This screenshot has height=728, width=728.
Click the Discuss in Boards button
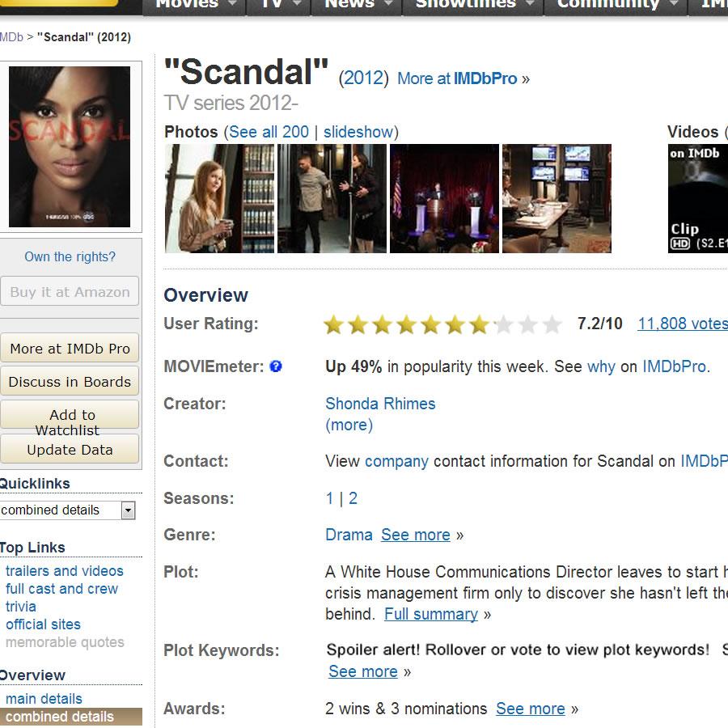point(70,382)
